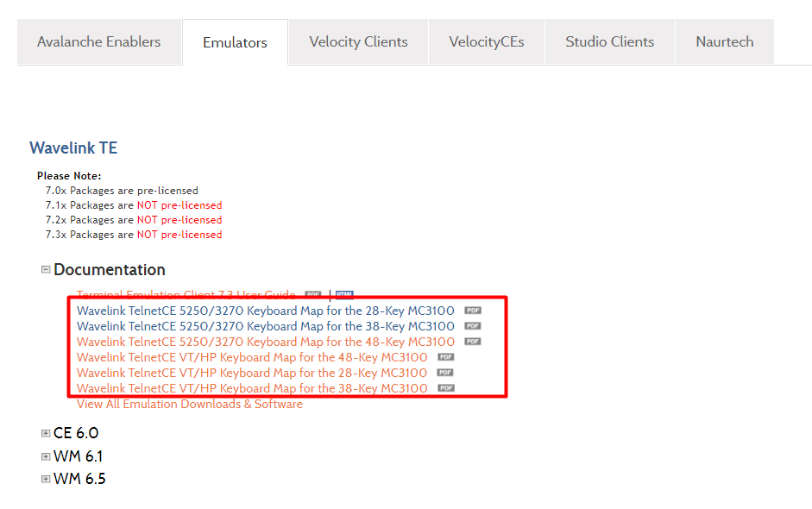Click PDF icon beside the User Guide

(x=312, y=295)
